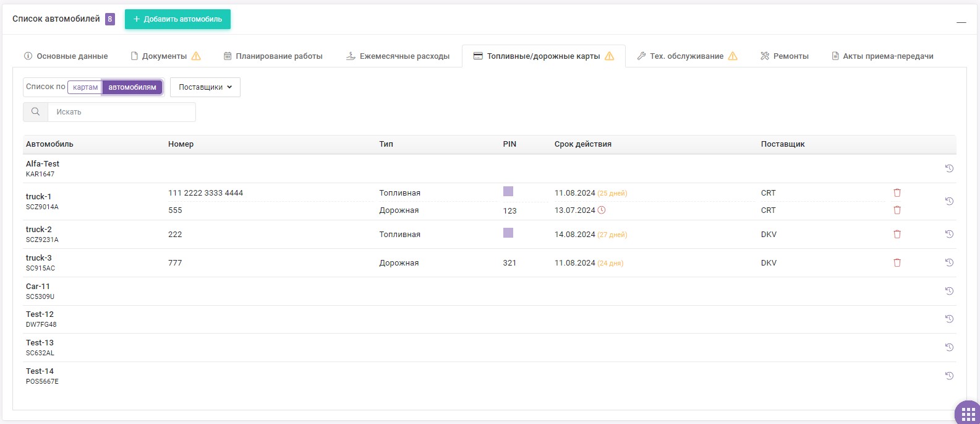
Task: Click the Срок действия column header
Action: tap(582, 144)
